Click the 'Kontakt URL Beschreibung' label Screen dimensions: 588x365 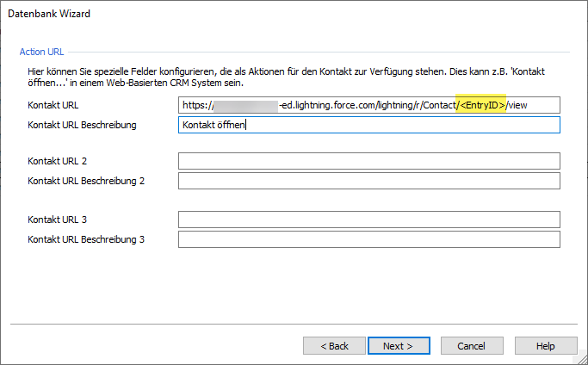[x=83, y=125]
